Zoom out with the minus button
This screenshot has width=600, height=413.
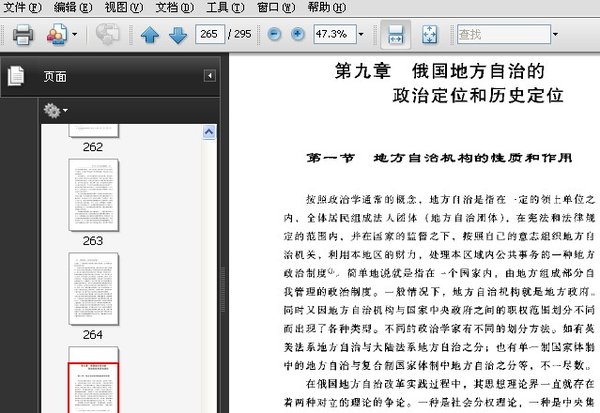coord(274,34)
